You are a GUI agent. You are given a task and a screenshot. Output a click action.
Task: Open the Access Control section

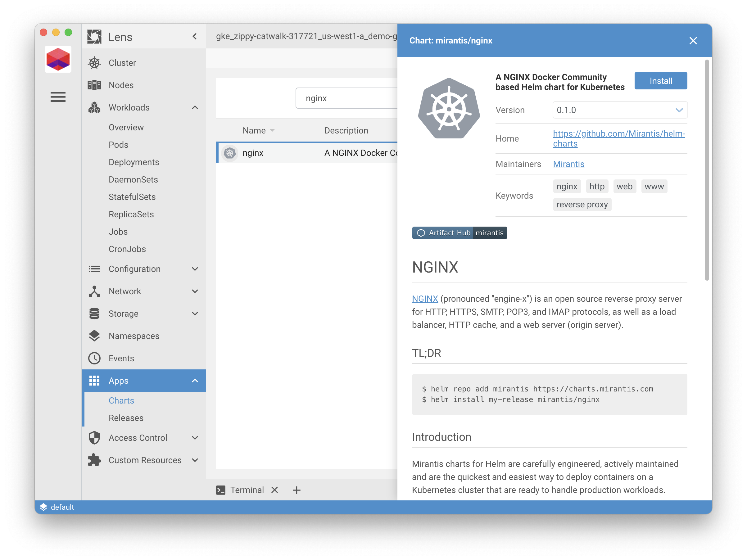(138, 437)
